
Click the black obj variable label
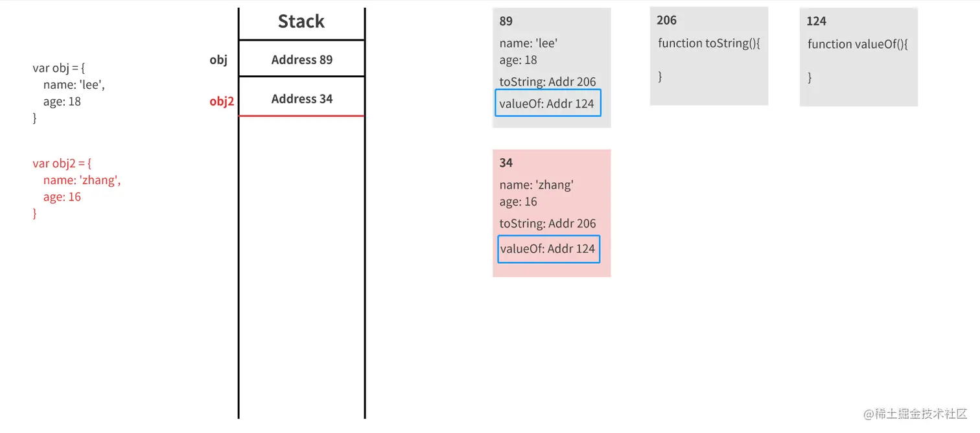click(x=218, y=60)
